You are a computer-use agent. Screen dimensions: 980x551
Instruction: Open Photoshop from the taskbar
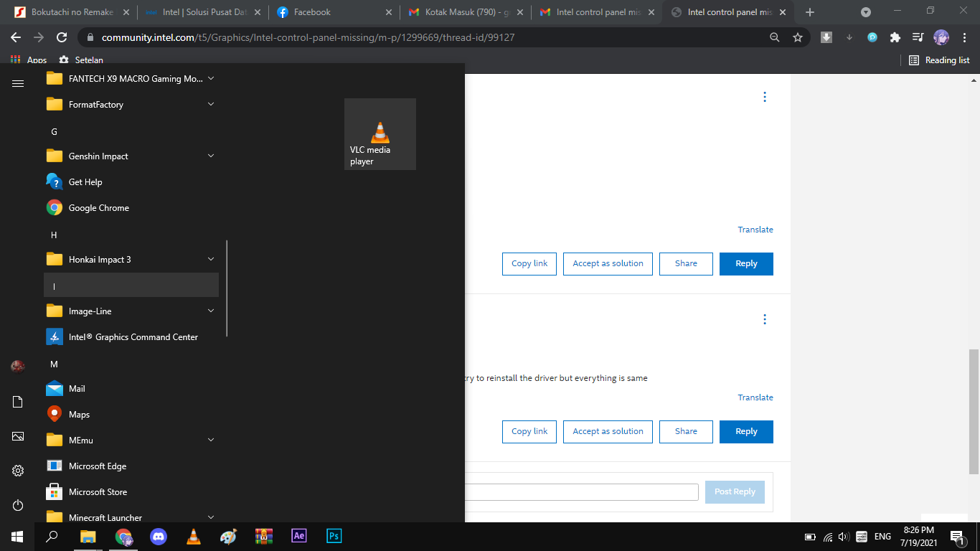[334, 536]
